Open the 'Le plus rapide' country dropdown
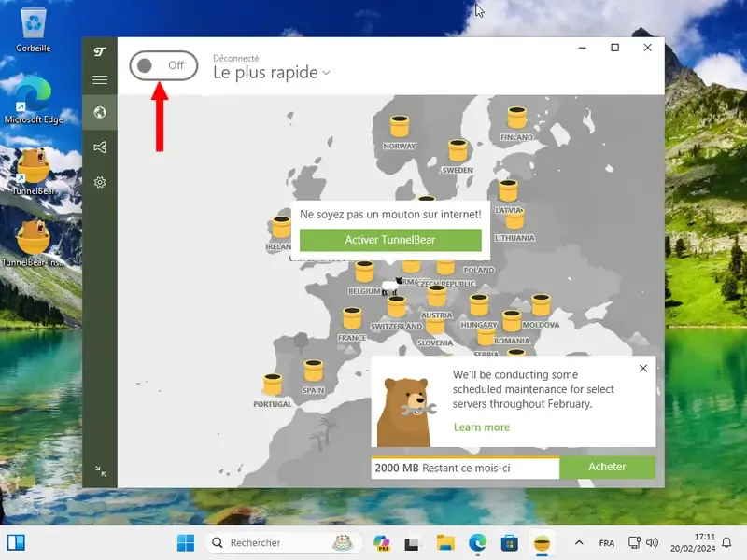The width and height of the screenshot is (747, 560). (272, 73)
